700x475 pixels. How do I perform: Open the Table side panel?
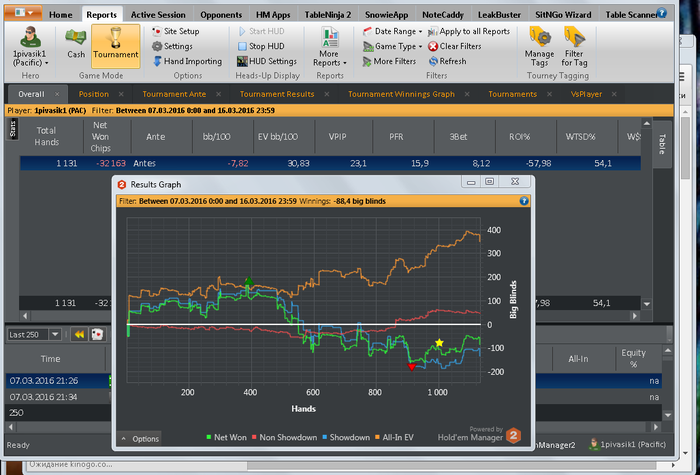[662, 144]
